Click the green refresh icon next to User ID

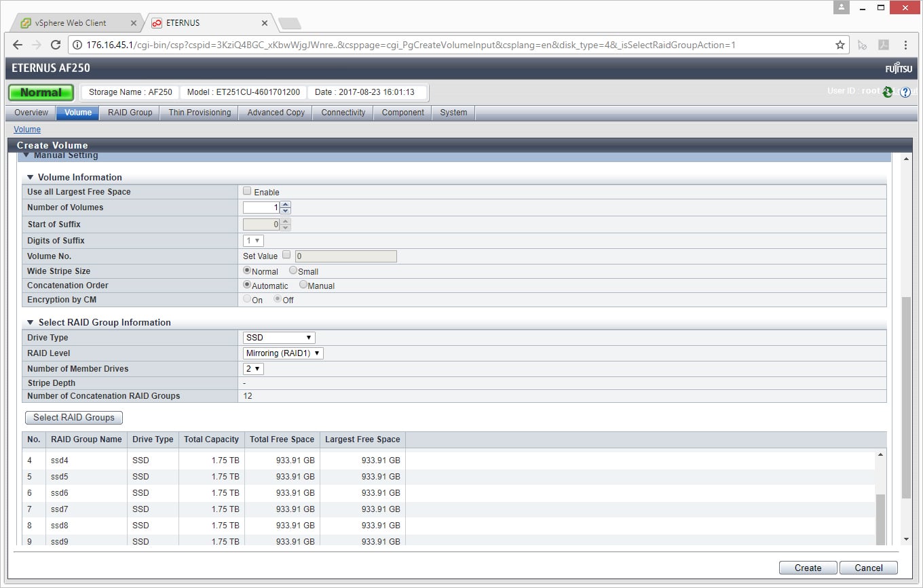click(x=888, y=92)
